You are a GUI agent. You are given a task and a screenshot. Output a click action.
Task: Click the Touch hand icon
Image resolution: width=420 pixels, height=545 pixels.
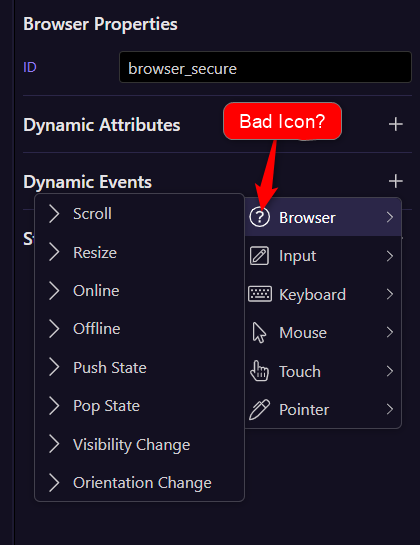click(259, 371)
